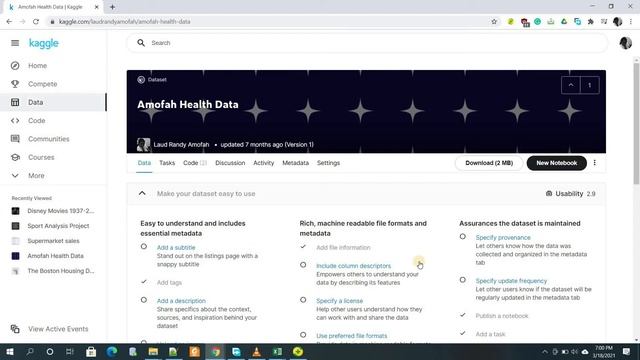Click the upvote count showing 1
640x360 pixels.
coord(589,85)
